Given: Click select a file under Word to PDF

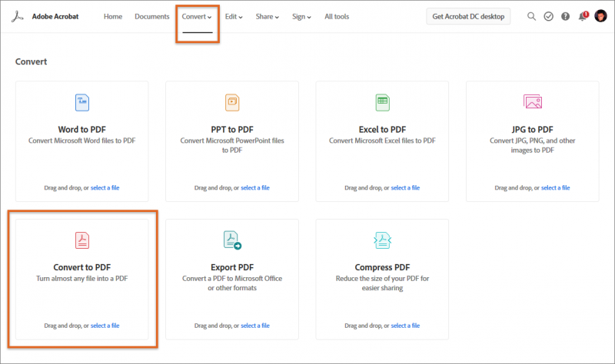Looking at the screenshot, I should [x=105, y=187].
